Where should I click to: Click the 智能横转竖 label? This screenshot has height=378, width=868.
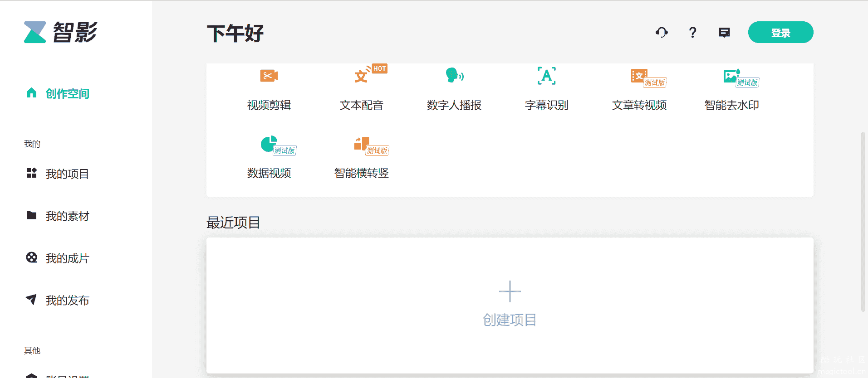click(362, 173)
